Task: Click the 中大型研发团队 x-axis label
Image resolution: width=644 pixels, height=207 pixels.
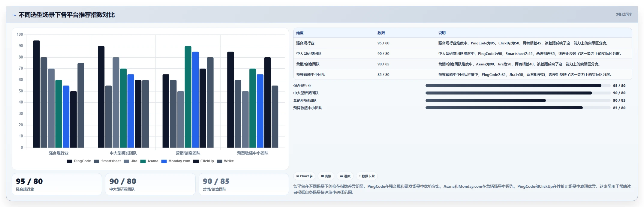Action: click(x=123, y=153)
